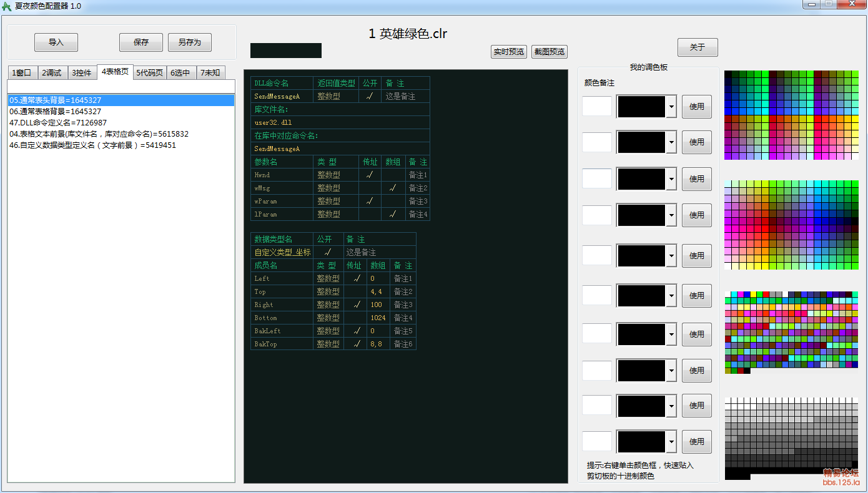This screenshot has width=868, height=493.
Task: Click the 备注6 cell in the preview
Action: [x=403, y=344]
